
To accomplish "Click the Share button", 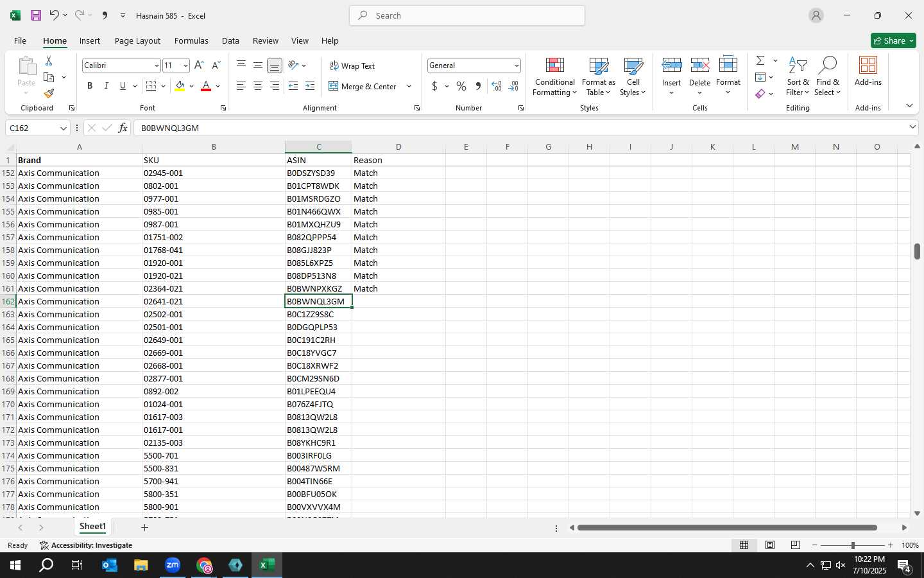I will (893, 40).
